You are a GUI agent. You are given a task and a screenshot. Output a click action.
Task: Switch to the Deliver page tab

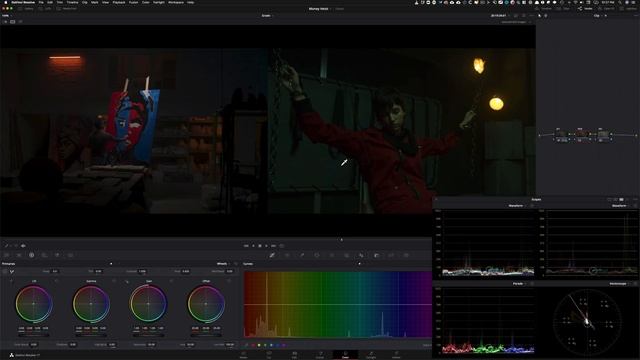[x=396, y=355]
